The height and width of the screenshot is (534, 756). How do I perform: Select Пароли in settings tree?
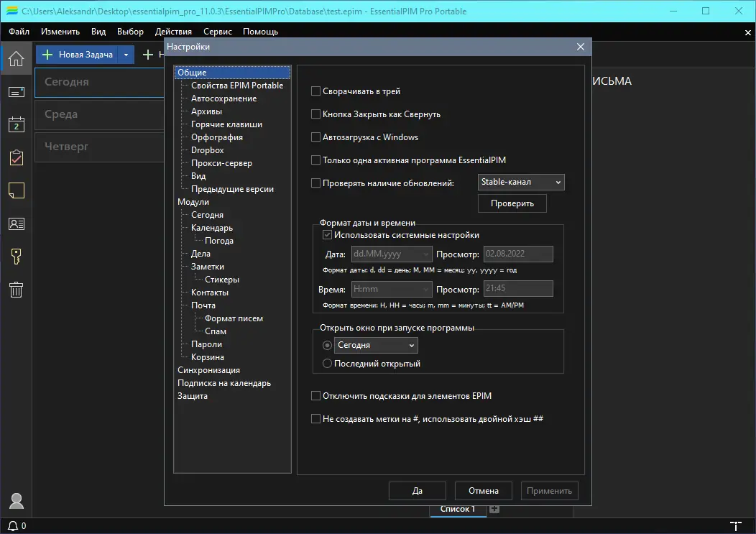click(206, 344)
